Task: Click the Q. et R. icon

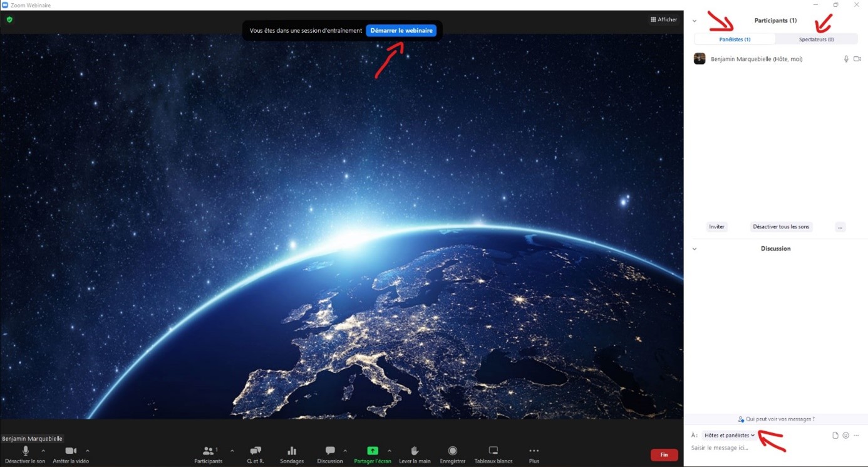Action: [x=256, y=451]
